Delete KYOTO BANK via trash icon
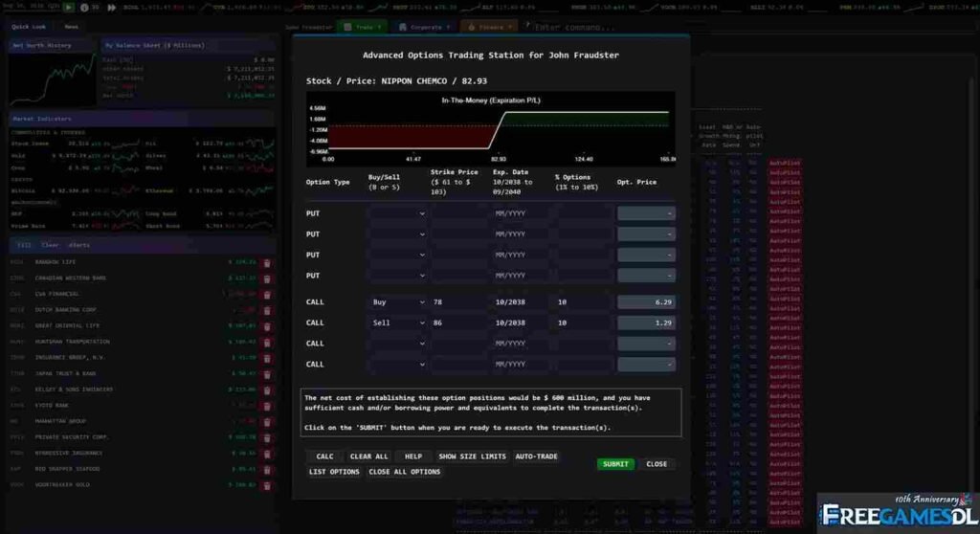980x534 pixels. pos(267,407)
